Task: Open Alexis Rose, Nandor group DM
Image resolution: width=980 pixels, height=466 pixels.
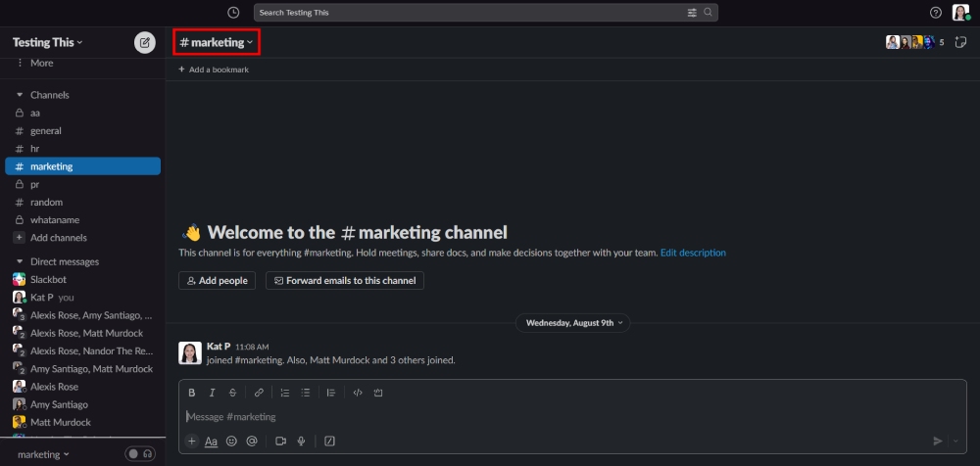Action: pyautogui.click(x=82, y=351)
